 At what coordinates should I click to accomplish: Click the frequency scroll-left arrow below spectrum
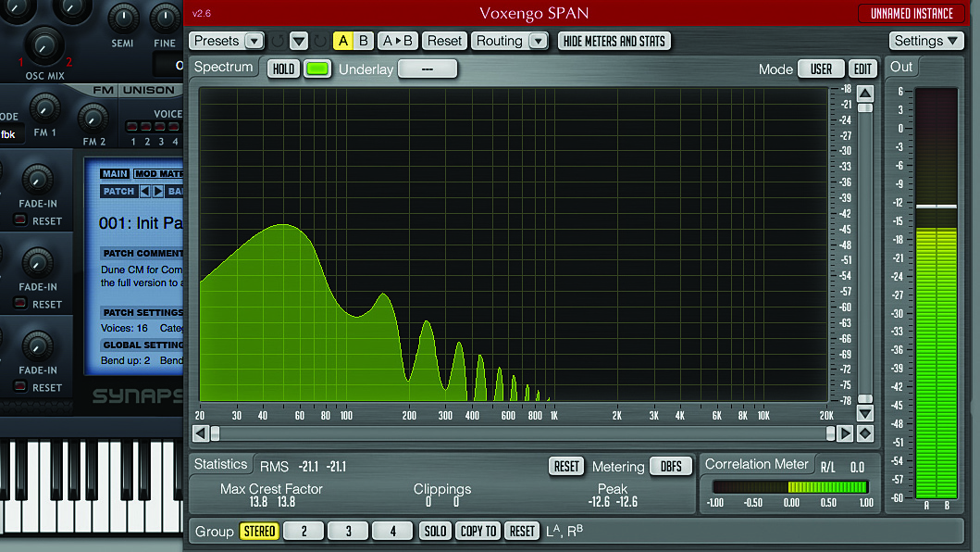point(201,433)
